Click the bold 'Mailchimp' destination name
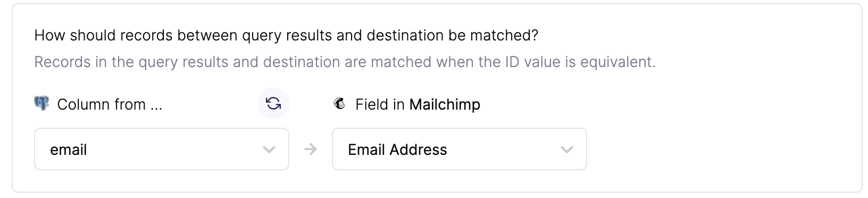This screenshot has width=868, height=198. tap(445, 104)
